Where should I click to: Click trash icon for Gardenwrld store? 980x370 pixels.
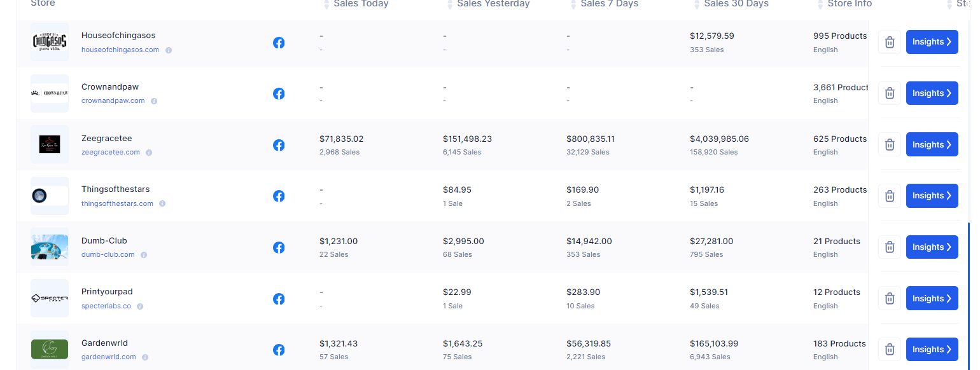coord(890,350)
